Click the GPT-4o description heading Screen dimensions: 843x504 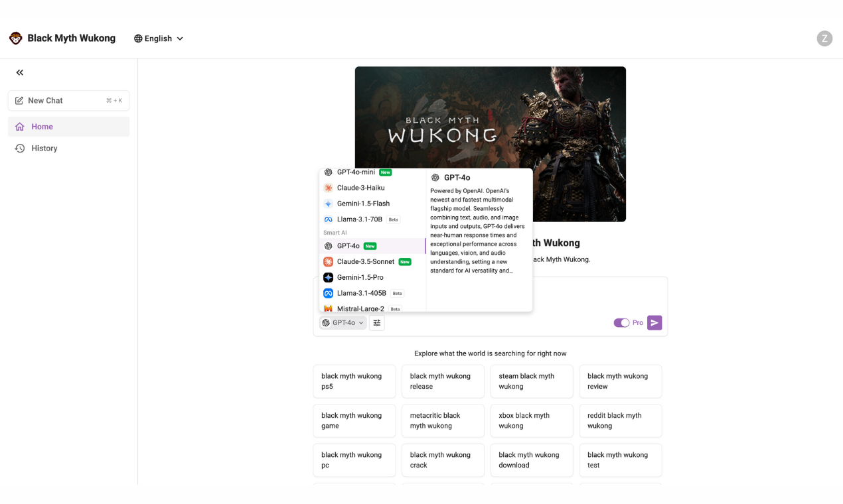pos(457,178)
